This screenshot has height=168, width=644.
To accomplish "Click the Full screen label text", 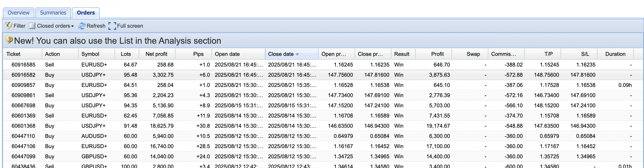I will 130,26.
